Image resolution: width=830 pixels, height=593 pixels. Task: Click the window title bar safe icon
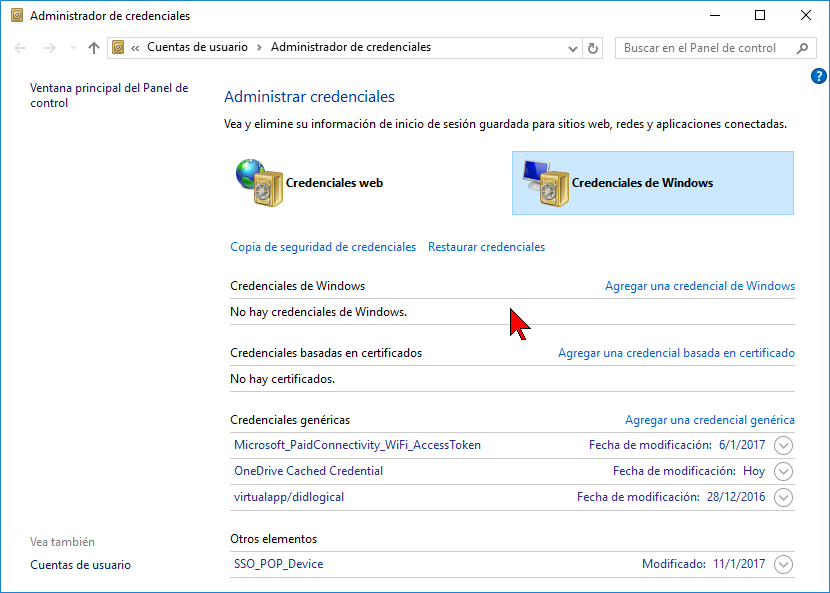pyautogui.click(x=17, y=15)
